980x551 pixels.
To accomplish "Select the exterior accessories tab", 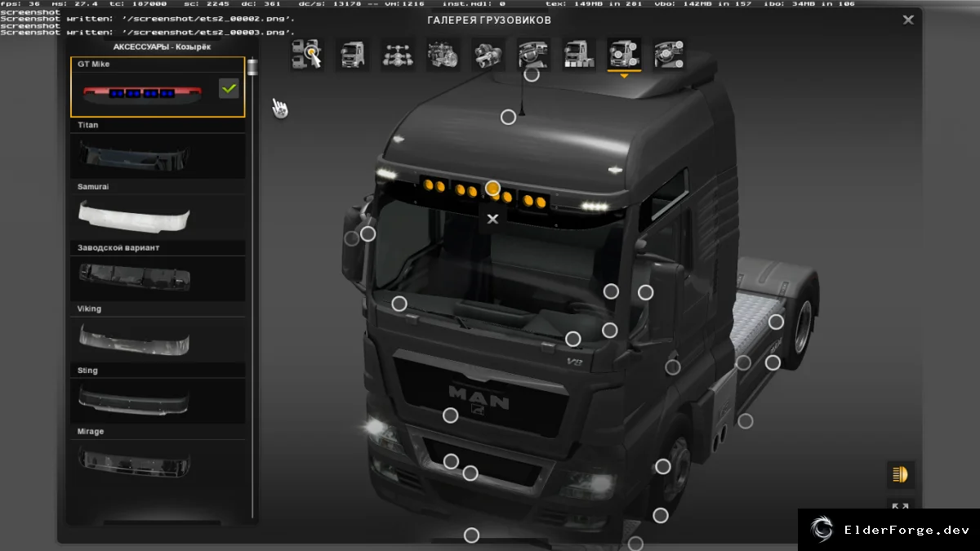I will pos(624,55).
